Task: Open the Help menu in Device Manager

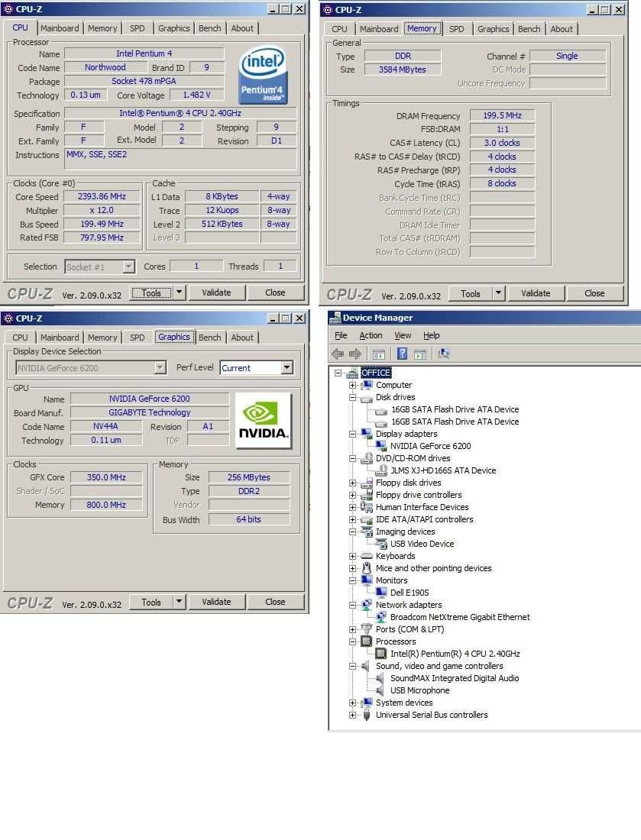Action: [432, 335]
